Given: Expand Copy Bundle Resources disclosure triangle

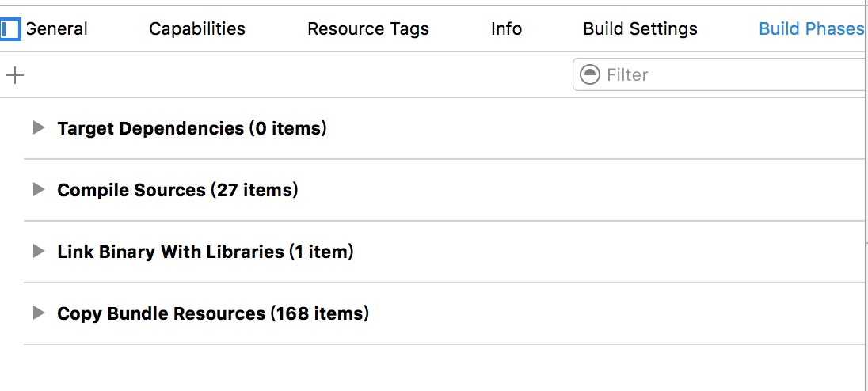Looking at the screenshot, I should coord(38,313).
